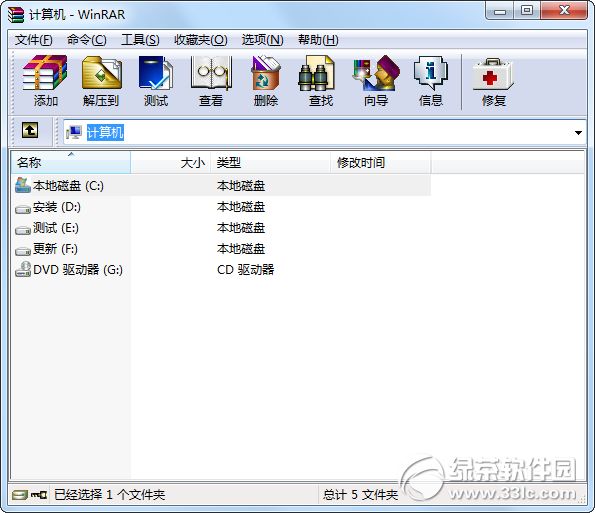Screen dimensions: 595x513
Task: Open the 查看 (View) tool
Action: [211, 80]
